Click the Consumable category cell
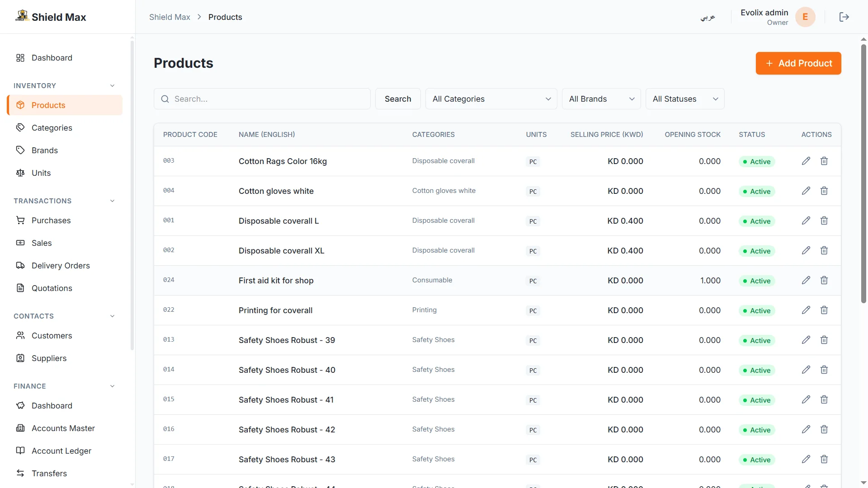 432,280
